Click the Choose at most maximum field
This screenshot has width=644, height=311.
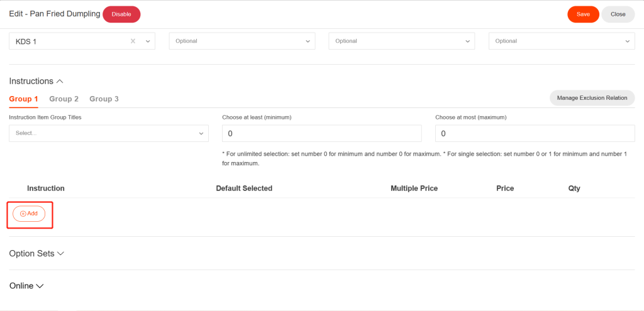[x=535, y=134]
